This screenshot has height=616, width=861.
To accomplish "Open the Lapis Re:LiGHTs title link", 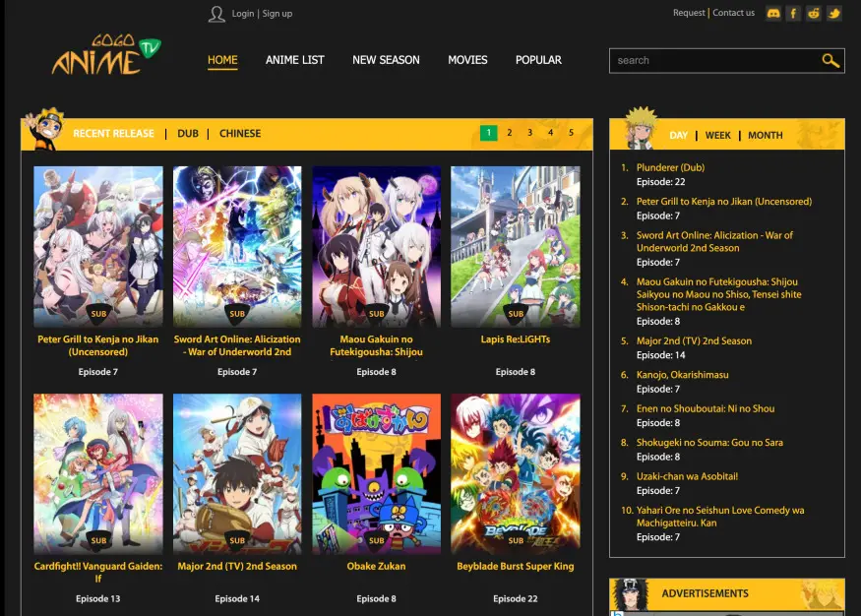I will pyautogui.click(x=515, y=339).
